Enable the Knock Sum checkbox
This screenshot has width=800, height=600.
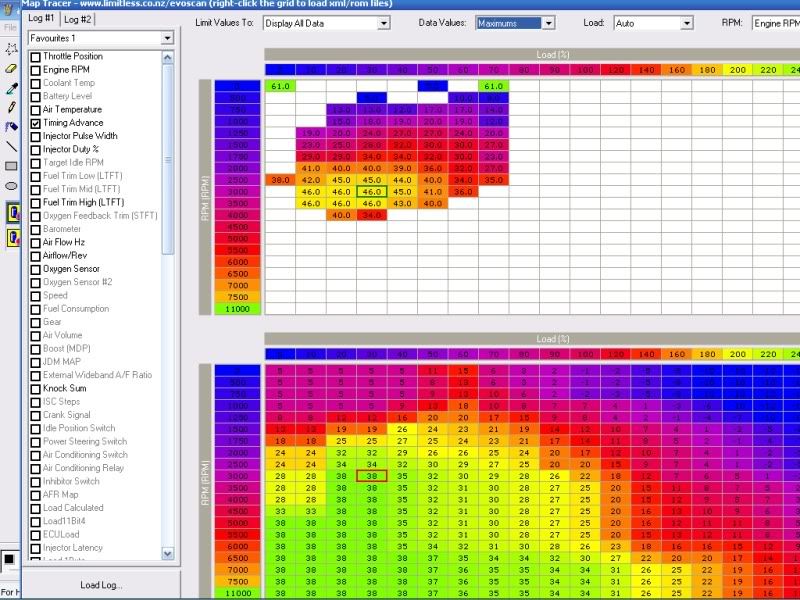click(35, 388)
